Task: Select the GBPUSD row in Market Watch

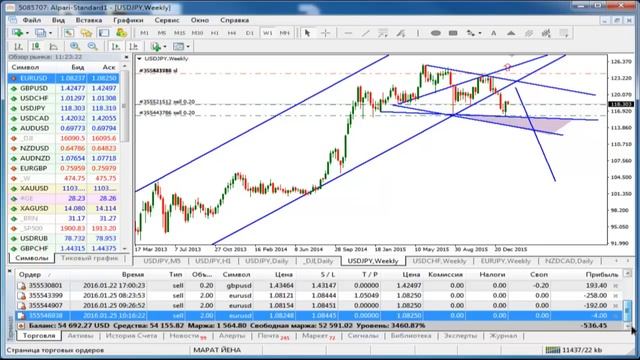Action: tap(64, 88)
